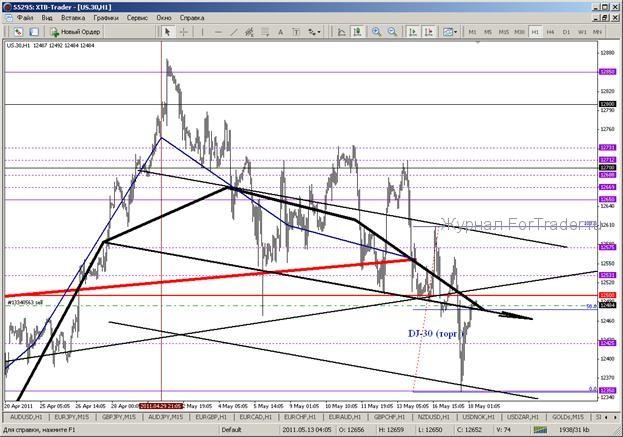Choose the horizontal line drawing tool
623x437 pixels.
[x=218, y=32]
